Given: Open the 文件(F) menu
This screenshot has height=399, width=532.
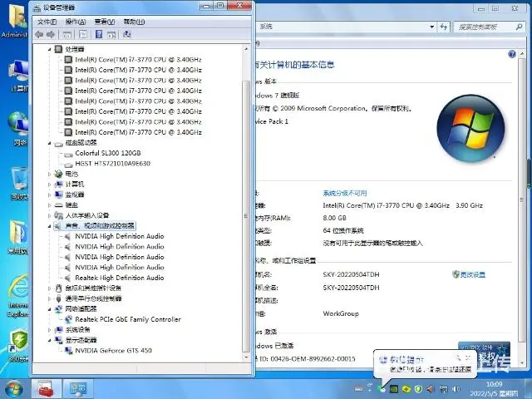Looking at the screenshot, I should (47, 21).
